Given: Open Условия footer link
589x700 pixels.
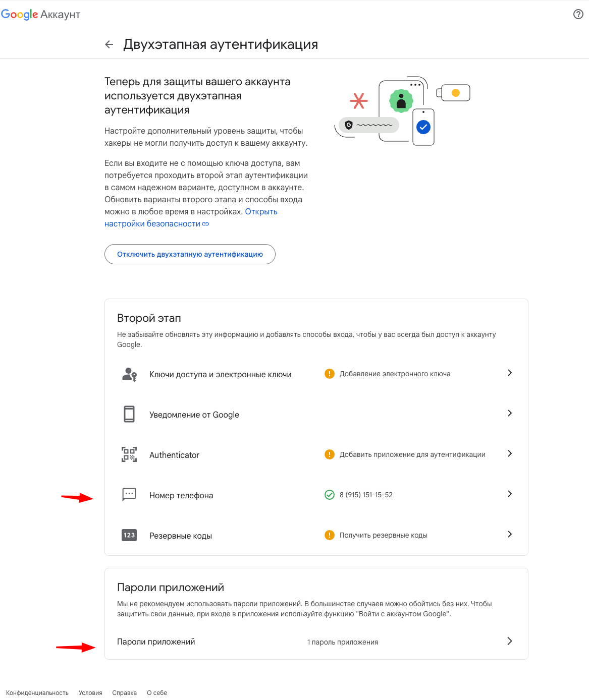Looking at the screenshot, I should click(90, 693).
